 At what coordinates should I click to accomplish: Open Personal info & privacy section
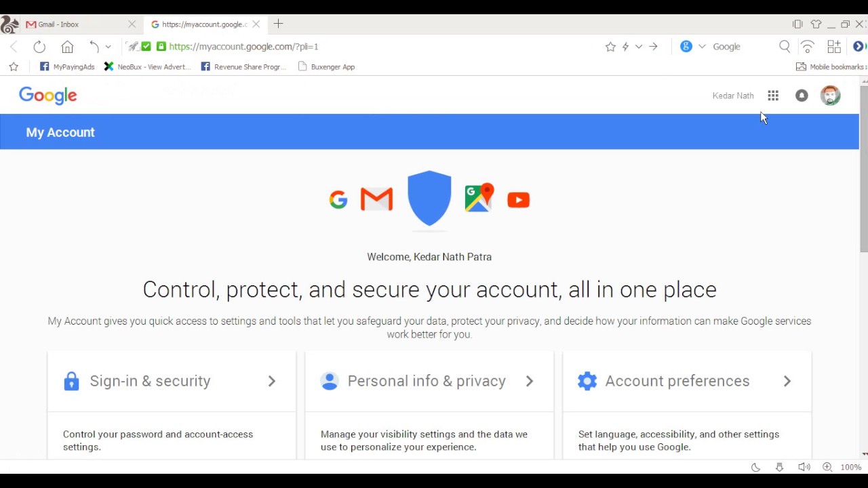427,381
